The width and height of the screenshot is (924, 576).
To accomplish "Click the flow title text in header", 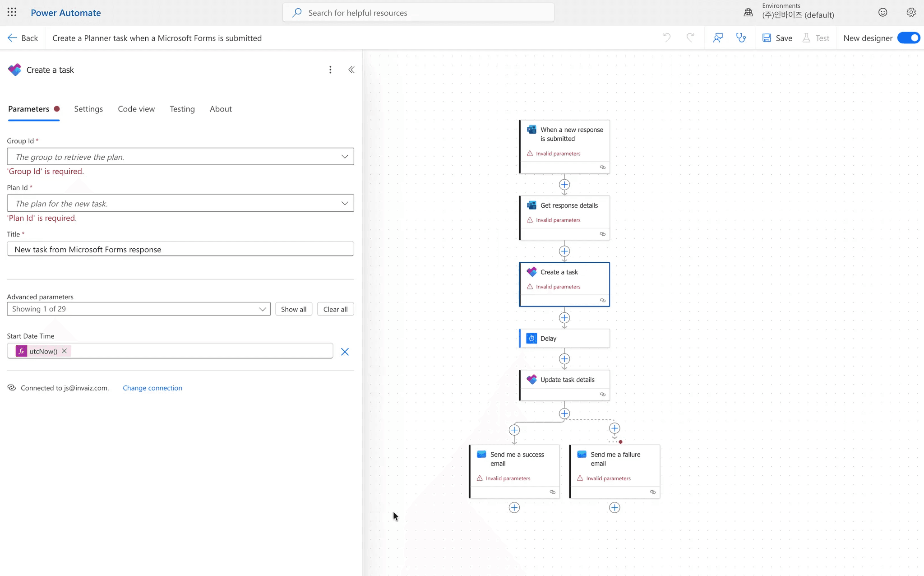I will [x=157, y=38].
